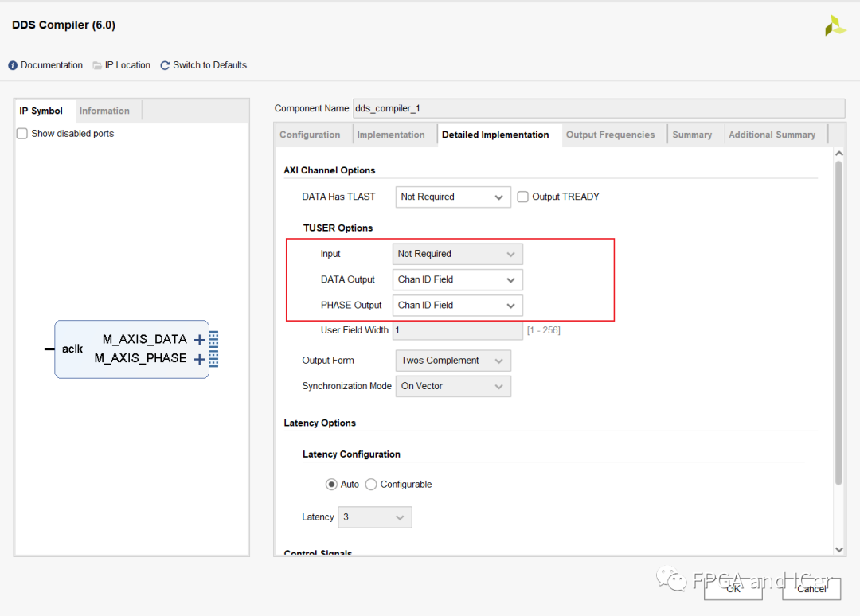Screen dimensions: 860x616
Task: Click the AXI Channel Options heading
Action: (x=330, y=170)
